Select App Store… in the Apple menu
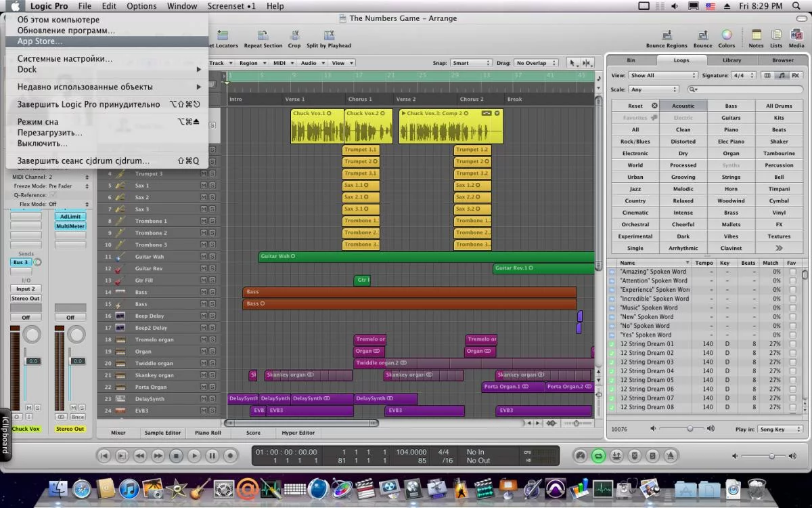The image size is (812, 508). (x=40, y=41)
